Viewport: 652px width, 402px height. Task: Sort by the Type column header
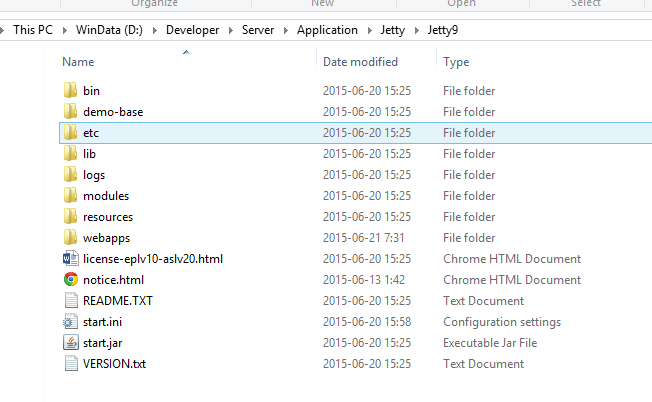click(456, 62)
